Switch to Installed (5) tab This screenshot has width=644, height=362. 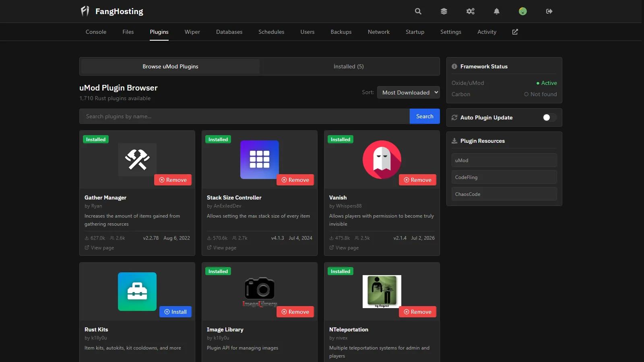[x=349, y=66]
